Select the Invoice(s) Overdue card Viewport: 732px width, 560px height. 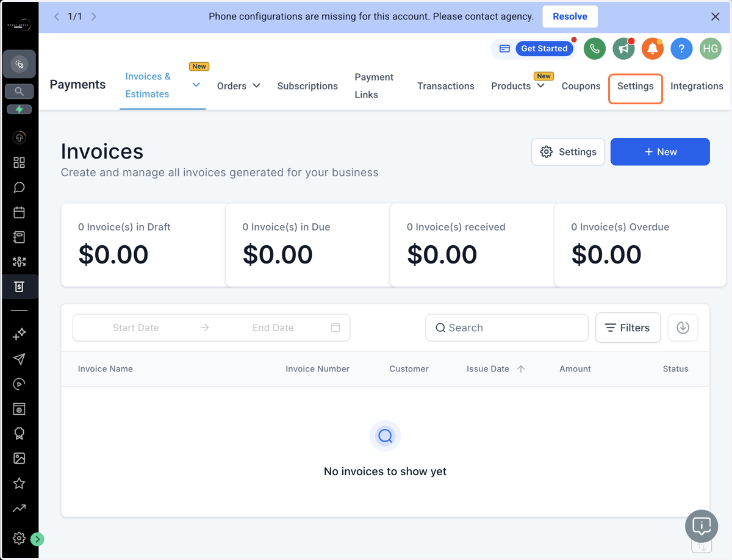(640, 245)
